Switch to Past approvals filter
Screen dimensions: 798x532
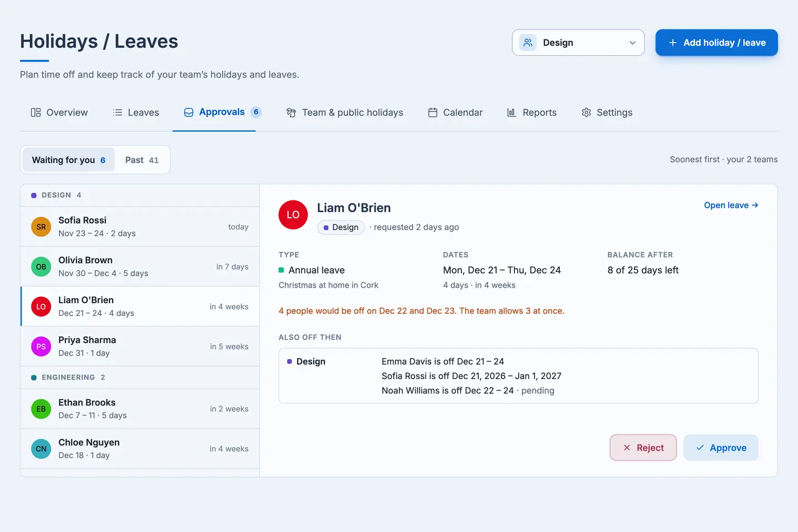tap(142, 160)
